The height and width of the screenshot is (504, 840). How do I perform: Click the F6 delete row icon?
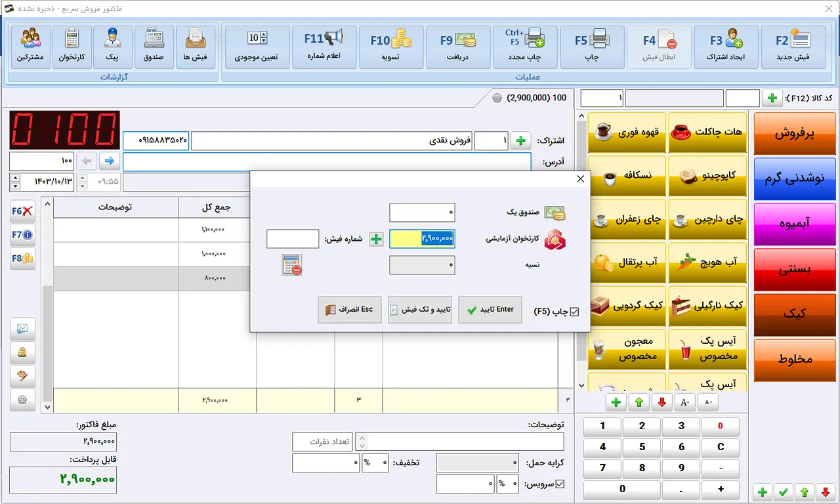[22, 211]
